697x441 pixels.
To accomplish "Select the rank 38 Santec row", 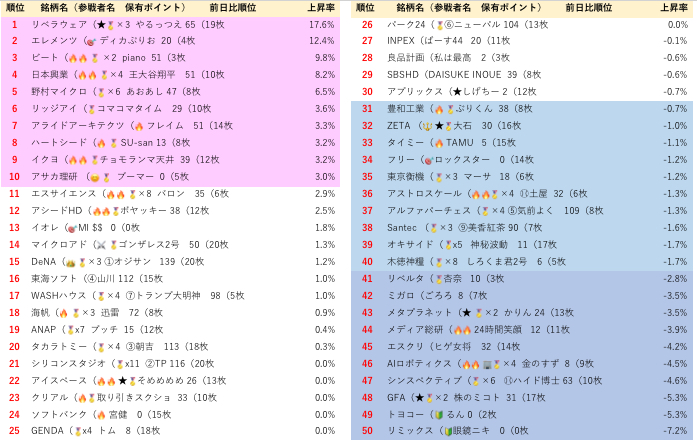I will (522, 228).
